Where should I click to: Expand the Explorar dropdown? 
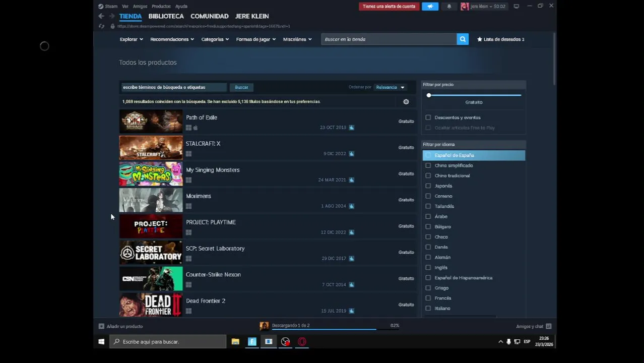click(132, 39)
